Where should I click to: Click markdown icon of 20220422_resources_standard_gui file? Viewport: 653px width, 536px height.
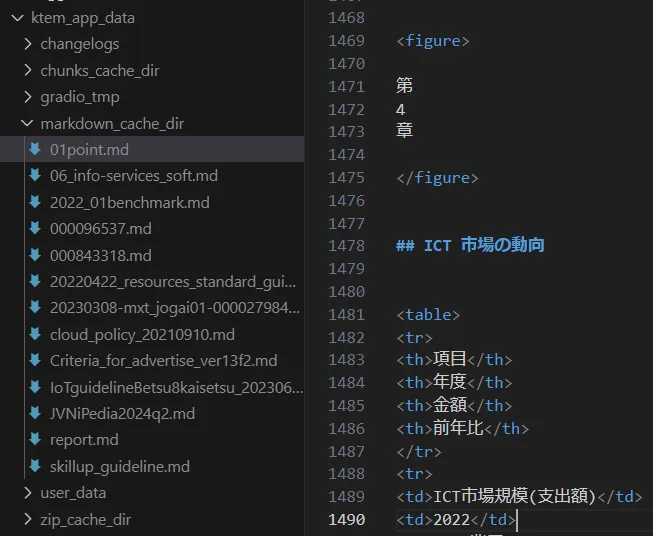[x=35, y=281]
